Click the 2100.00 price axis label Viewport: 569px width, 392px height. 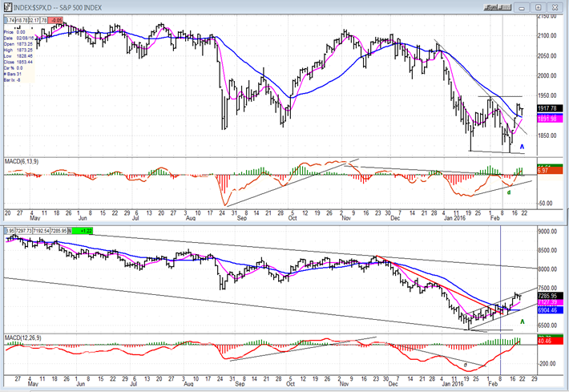coord(547,35)
